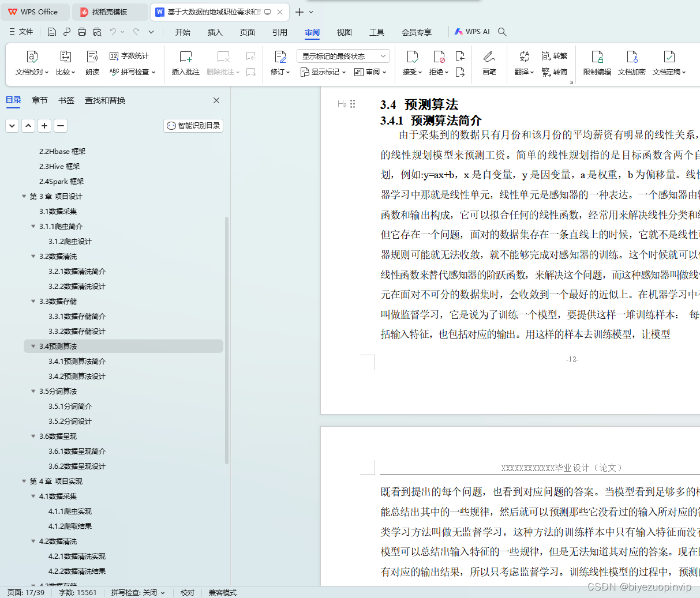Switch to the 章节 navigation tab

pos(40,100)
